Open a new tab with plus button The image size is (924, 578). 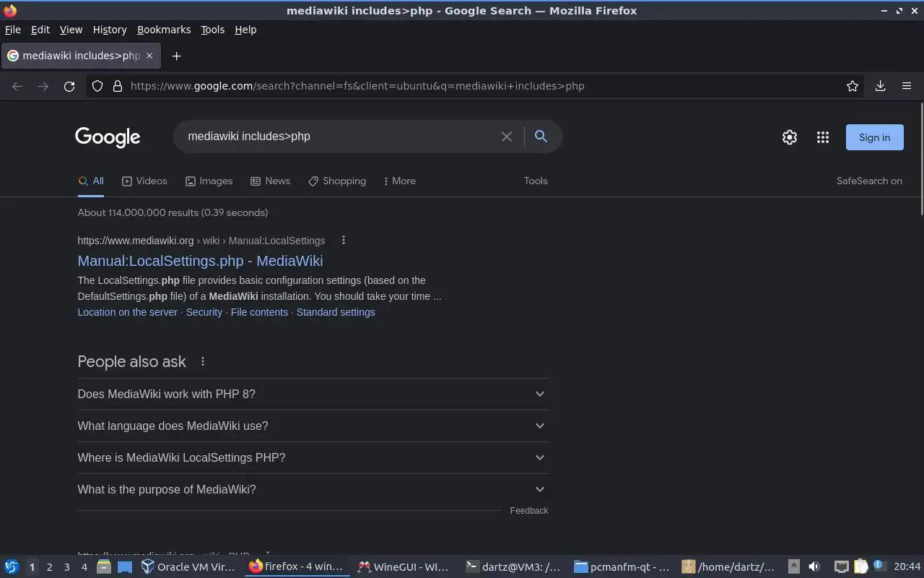[x=176, y=56]
